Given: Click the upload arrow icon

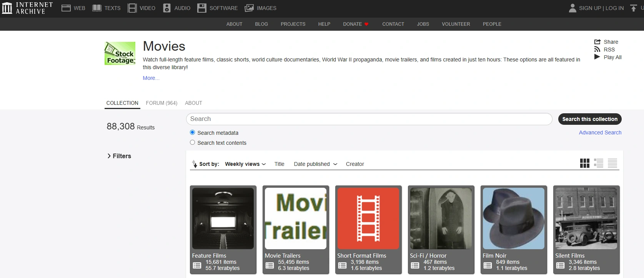Looking at the screenshot, I should [x=633, y=8].
